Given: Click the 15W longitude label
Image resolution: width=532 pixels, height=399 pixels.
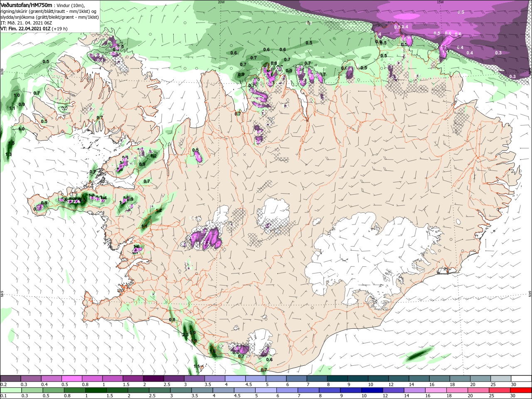Looking at the screenshot, I should point(441,2).
